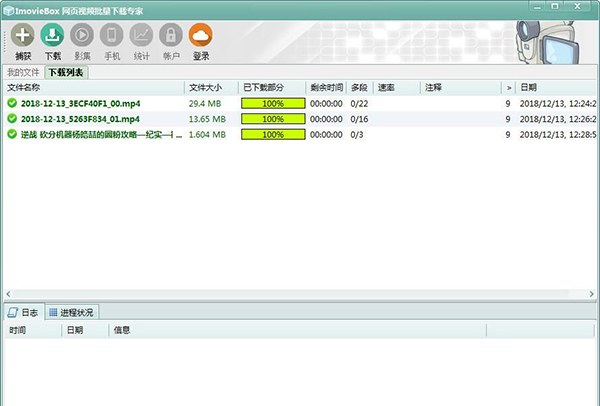Select the file row starting with 逆战
This screenshot has width=600, height=406.
[100, 133]
